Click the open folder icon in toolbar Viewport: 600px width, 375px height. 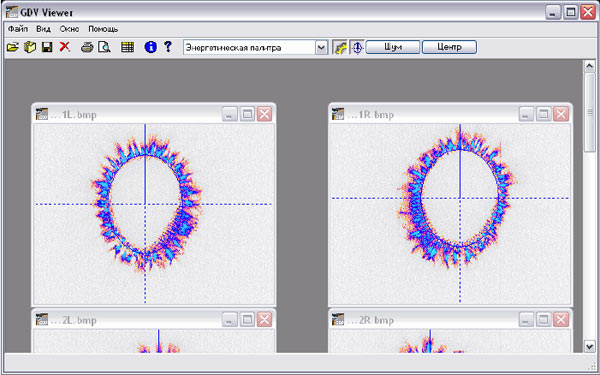(x=13, y=47)
